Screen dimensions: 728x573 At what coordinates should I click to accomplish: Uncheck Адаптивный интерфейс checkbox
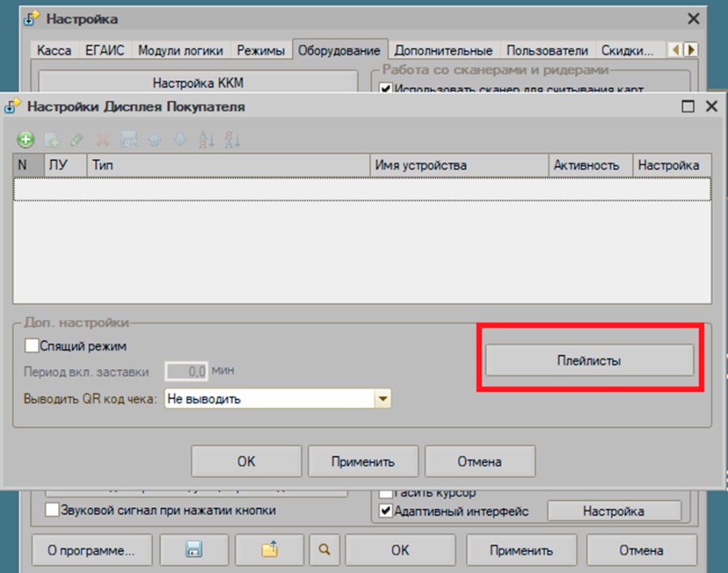click(x=385, y=511)
